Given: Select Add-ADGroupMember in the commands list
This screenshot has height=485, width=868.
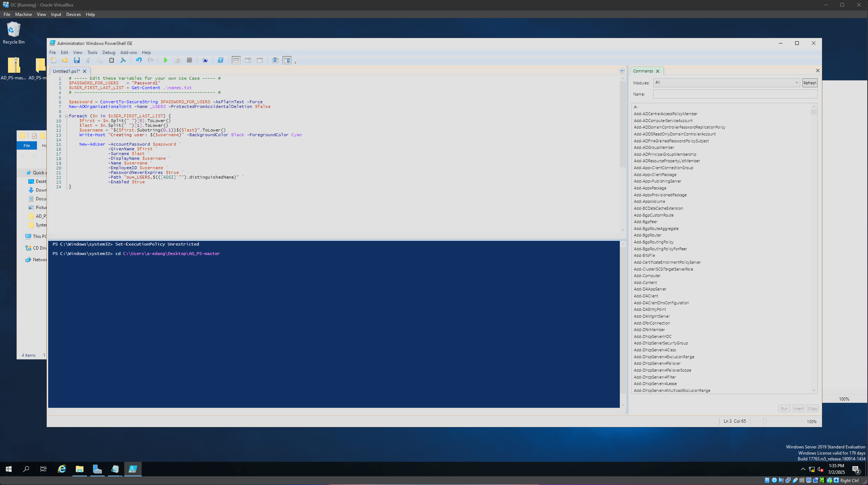Looking at the screenshot, I should coord(654,147).
